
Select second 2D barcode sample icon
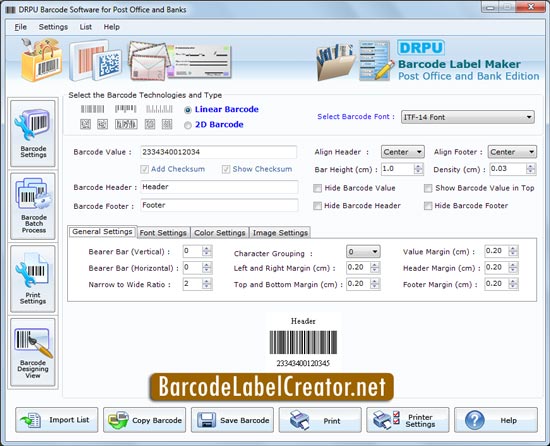102,124
